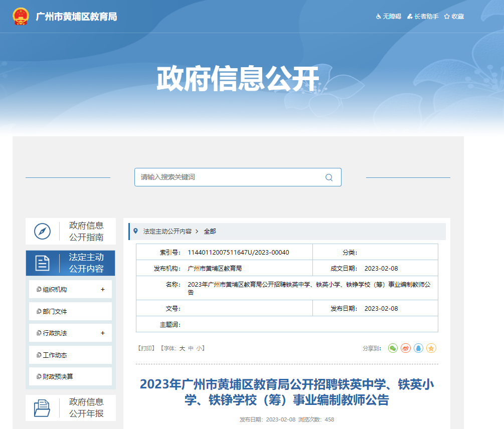The height and width of the screenshot is (429, 504).
Task: Click the national emblem logo
Action: (x=21, y=17)
